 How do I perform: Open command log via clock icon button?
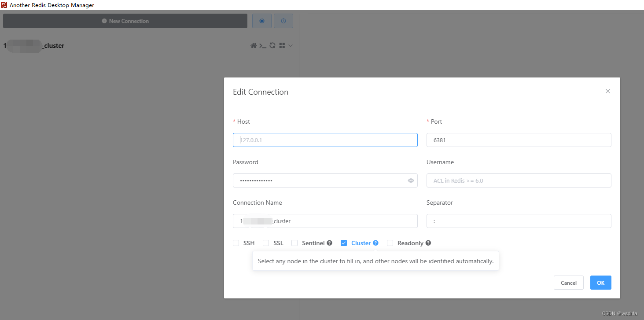click(x=283, y=21)
